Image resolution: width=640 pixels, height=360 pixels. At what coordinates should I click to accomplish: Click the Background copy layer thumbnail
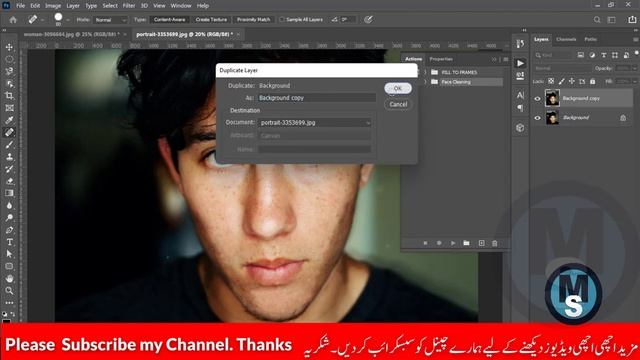(552, 98)
